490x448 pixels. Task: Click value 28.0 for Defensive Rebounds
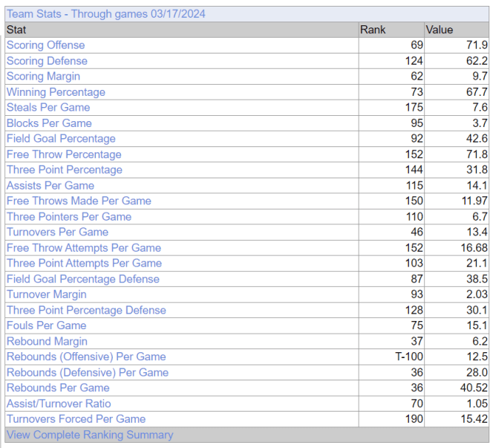point(477,372)
